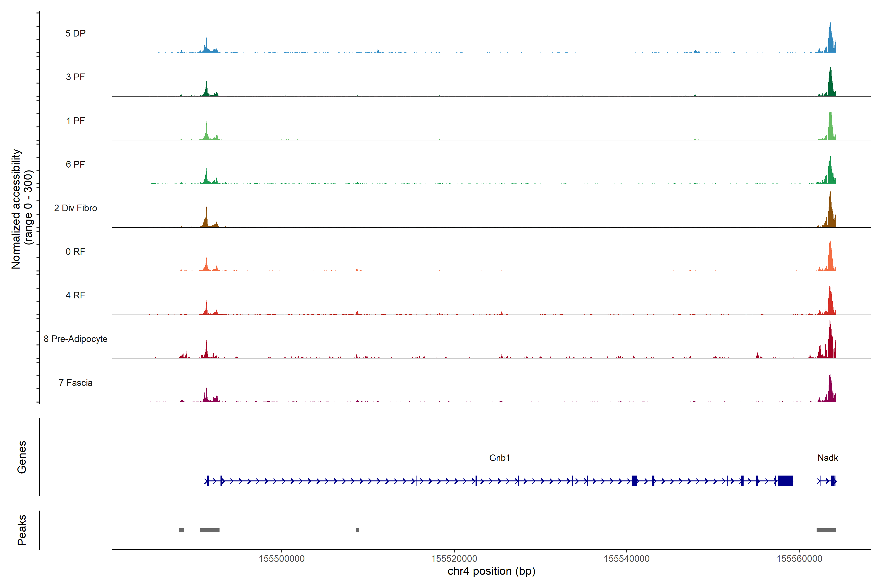Click the small gray peak at far left
The image size is (882, 588).
pos(182,530)
